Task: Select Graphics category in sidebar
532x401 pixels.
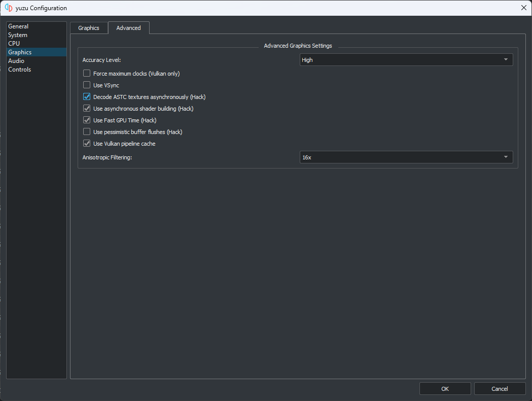Action: (37, 52)
